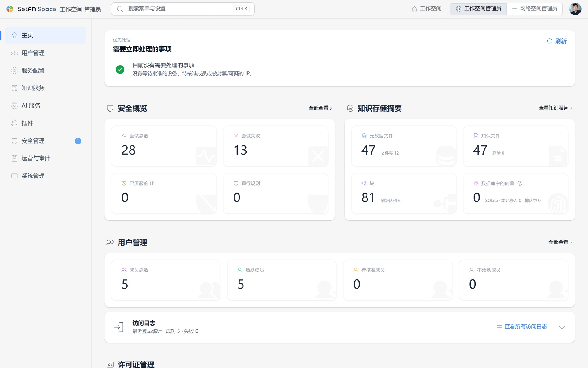Open the user avatar profile picture
Image resolution: width=588 pixels, height=368 pixels.
pos(575,9)
